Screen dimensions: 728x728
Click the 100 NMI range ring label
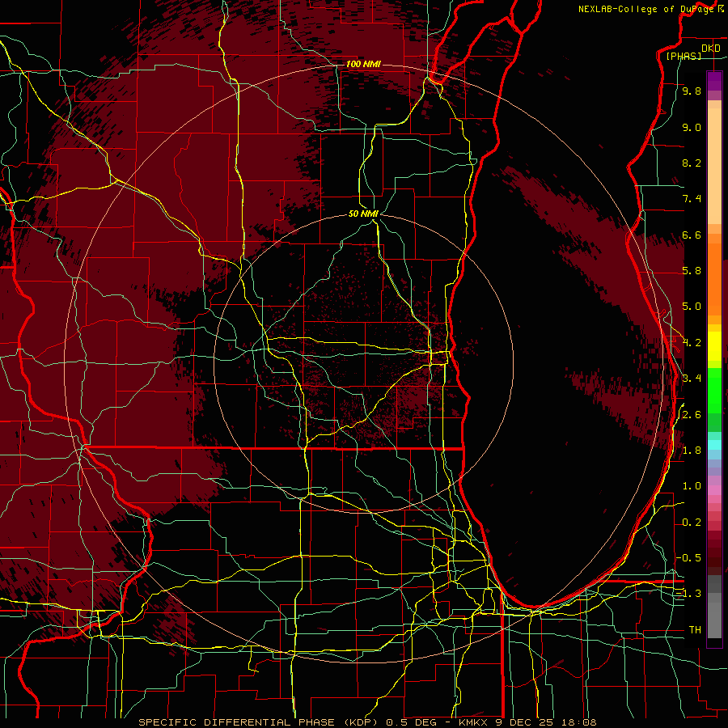(x=363, y=64)
